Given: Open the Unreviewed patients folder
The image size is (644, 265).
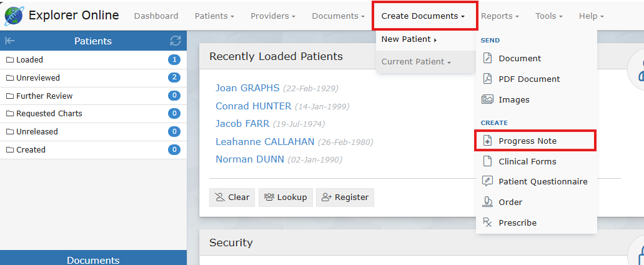Looking at the screenshot, I should (38, 78).
